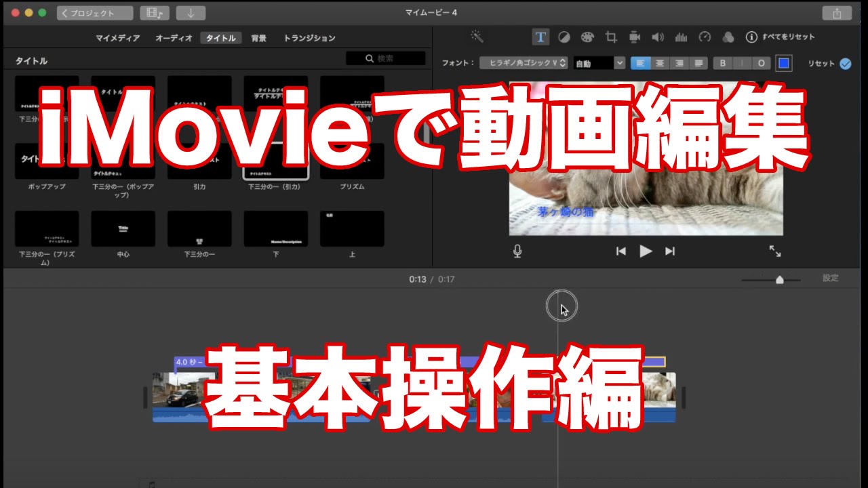Open the video stabilization controls
This screenshot has height=488, width=868.
point(634,37)
